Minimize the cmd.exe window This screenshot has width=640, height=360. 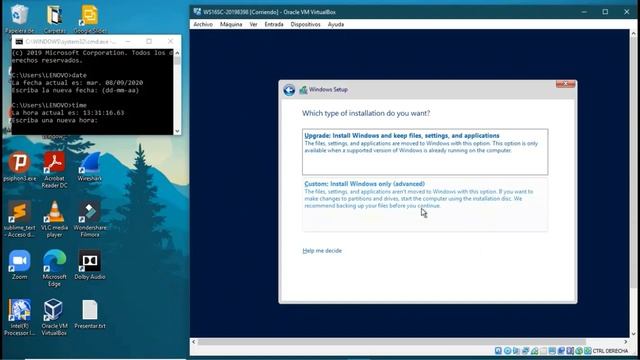tap(128, 41)
